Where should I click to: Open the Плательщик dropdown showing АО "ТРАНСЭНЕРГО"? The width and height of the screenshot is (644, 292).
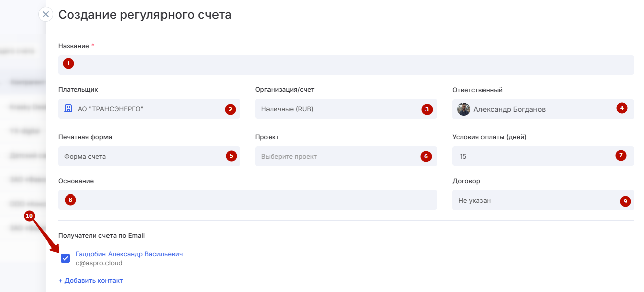tap(146, 109)
